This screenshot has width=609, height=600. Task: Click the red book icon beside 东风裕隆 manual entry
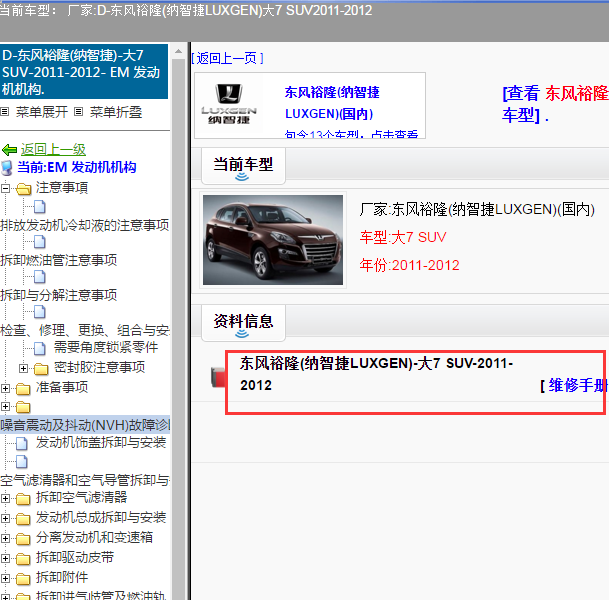pos(218,377)
